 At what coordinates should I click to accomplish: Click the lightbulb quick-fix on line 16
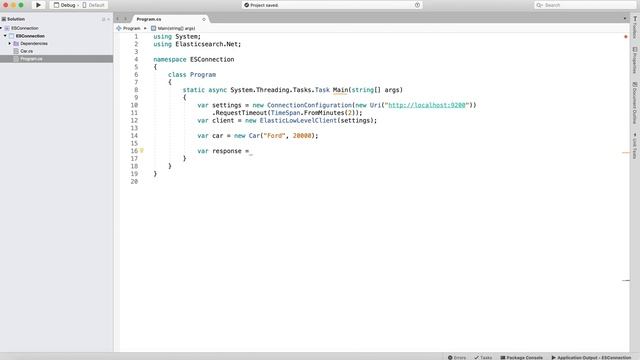(x=142, y=151)
